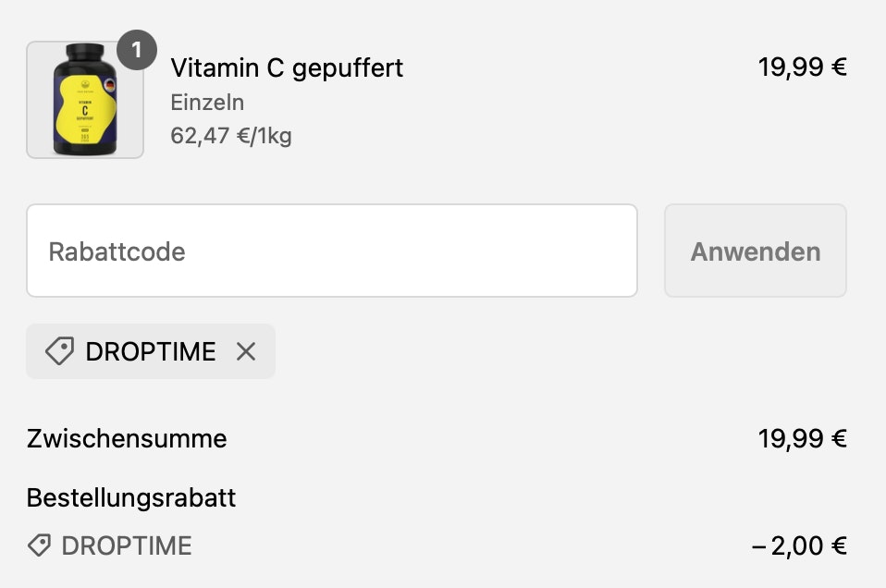Viewport: 886px width, 588px height.
Task: Click the Anwenden button
Action: tap(756, 251)
